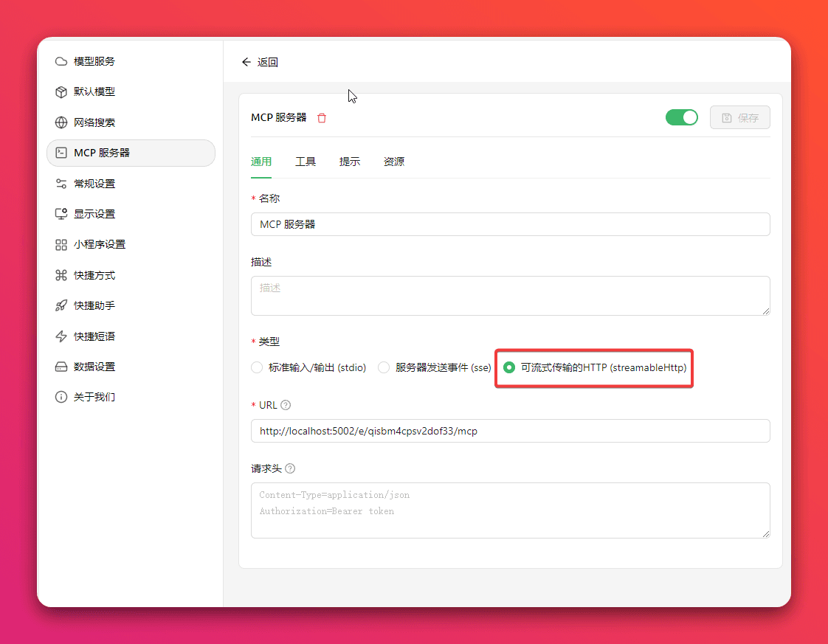Viewport: 828px width, 644px height.
Task: Click the 请求头 help question-mark icon
Action: pos(290,468)
